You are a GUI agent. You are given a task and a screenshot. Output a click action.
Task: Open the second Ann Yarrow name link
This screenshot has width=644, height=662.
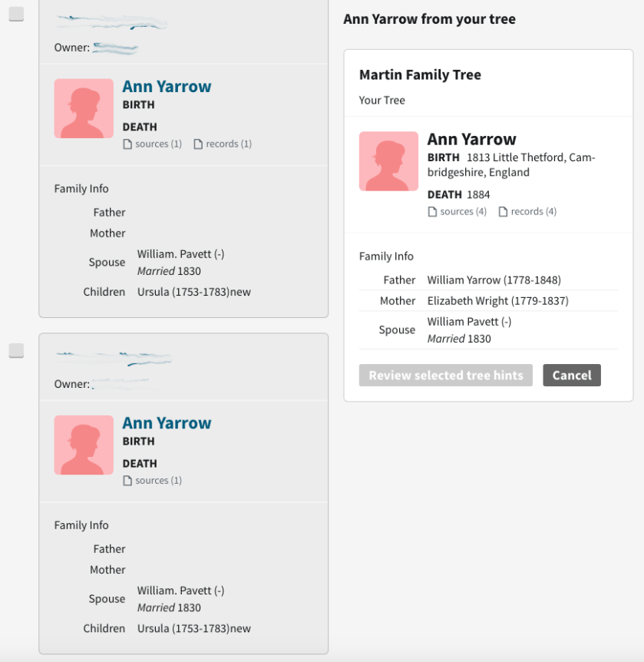(x=167, y=422)
